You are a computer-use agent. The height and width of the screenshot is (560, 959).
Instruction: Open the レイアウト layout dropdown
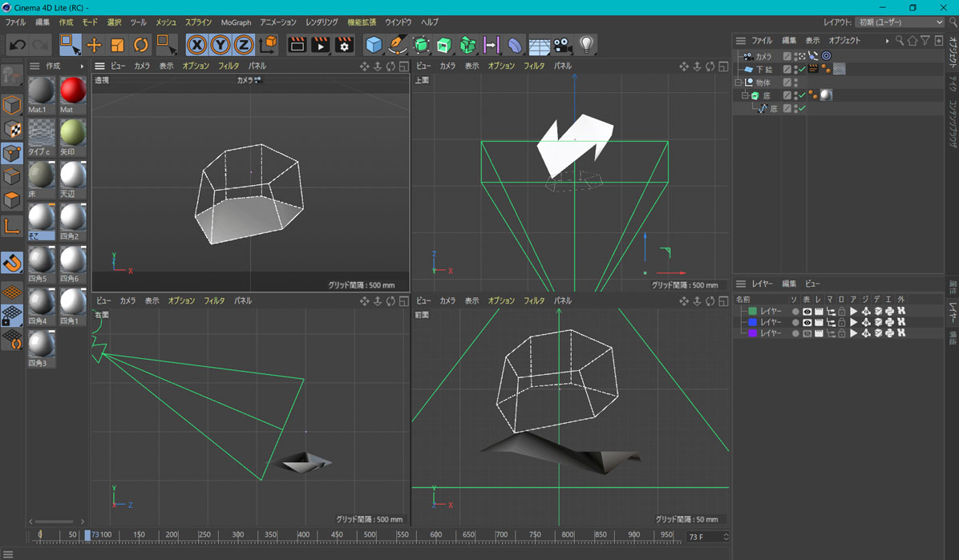[900, 22]
